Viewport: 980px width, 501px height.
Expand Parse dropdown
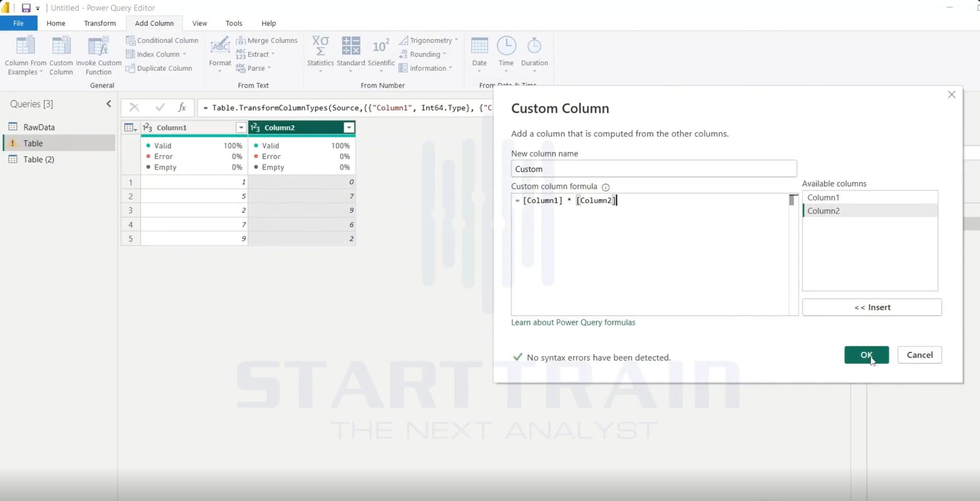tap(253, 68)
